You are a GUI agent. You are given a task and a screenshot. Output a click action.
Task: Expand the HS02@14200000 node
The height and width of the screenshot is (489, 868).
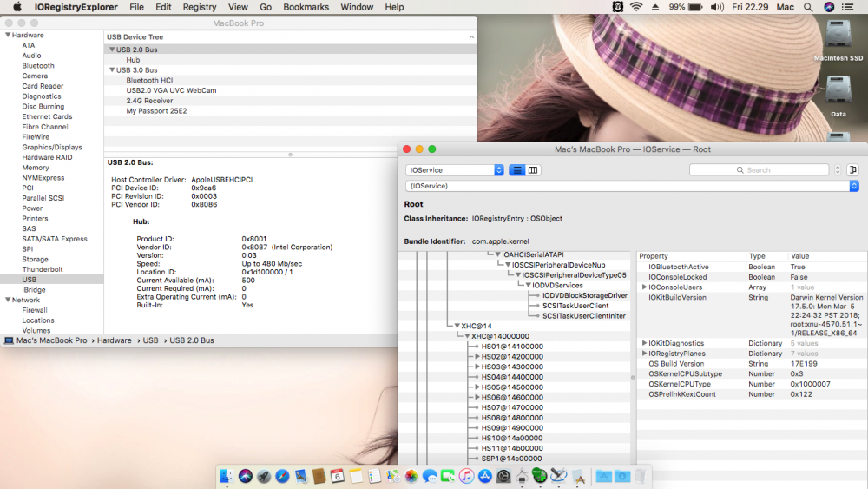(x=477, y=357)
